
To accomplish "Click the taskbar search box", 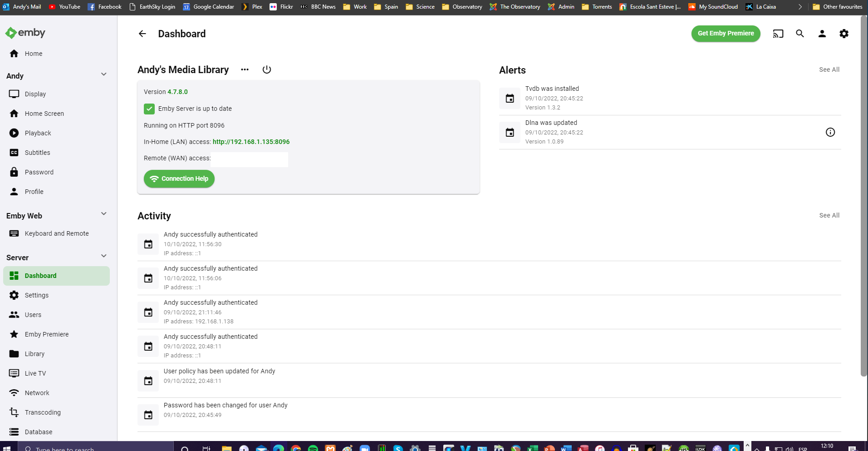I will coord(95,447).
